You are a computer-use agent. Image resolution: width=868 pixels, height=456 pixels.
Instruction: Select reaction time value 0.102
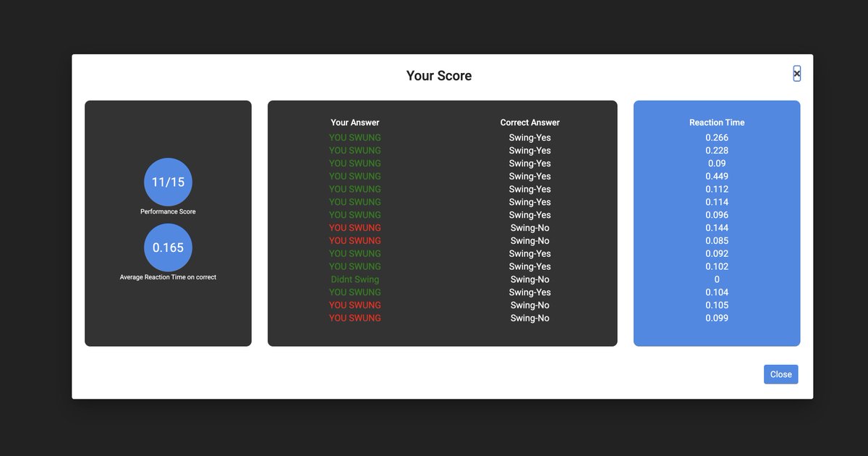[717, 266]
